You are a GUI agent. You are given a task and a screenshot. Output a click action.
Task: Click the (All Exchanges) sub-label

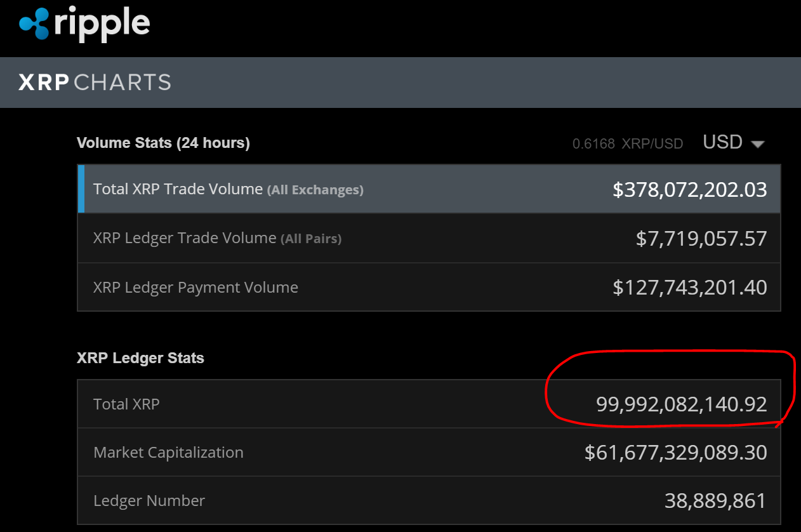pyautogui.click(x=315, y=190)
